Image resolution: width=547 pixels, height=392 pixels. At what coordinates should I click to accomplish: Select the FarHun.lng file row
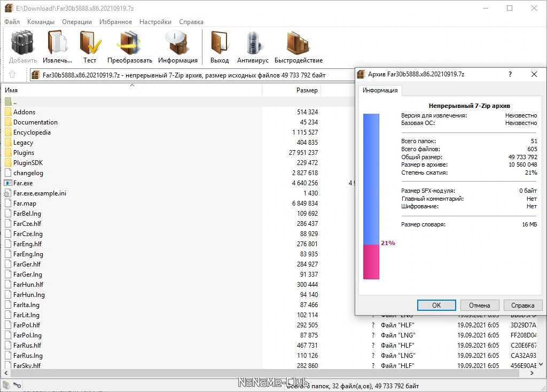178,294
